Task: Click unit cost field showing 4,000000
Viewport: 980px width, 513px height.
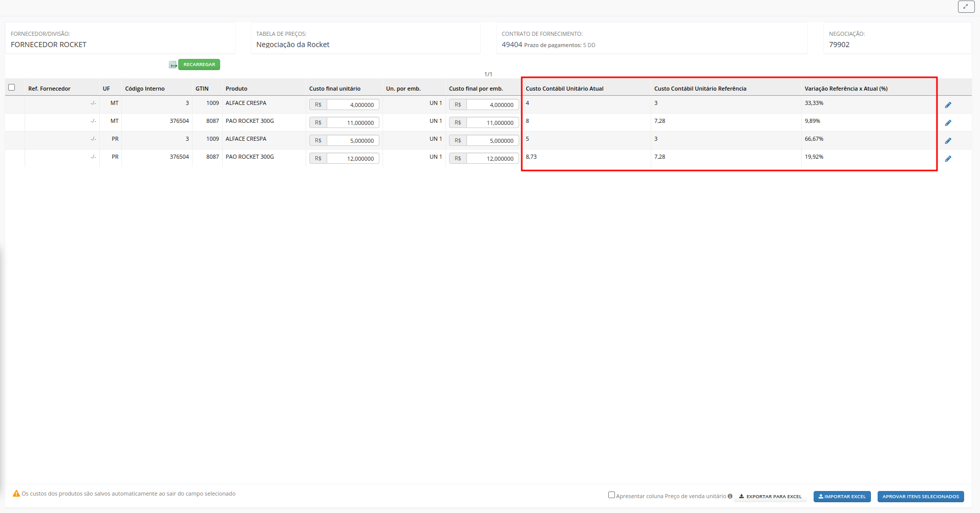Action: point(352,105)
